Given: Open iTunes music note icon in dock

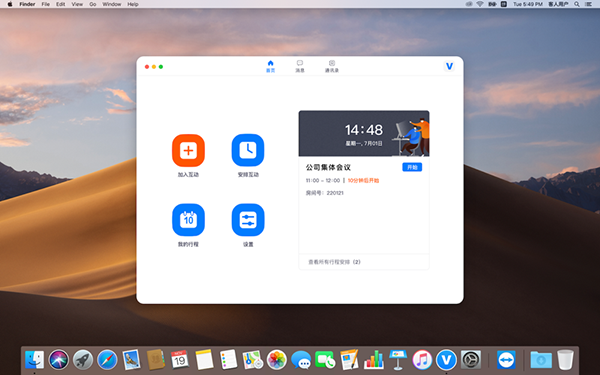Looking at the screenshot, I should 422,360.
